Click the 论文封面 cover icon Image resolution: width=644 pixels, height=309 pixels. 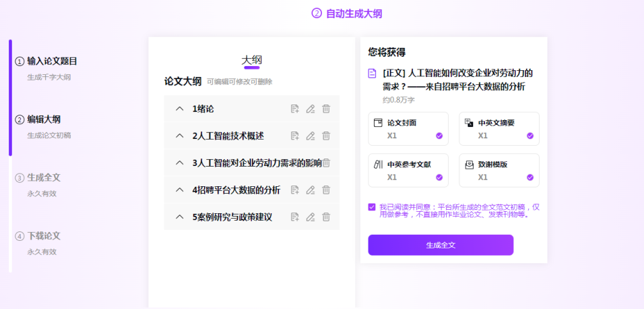click(378, 123)
